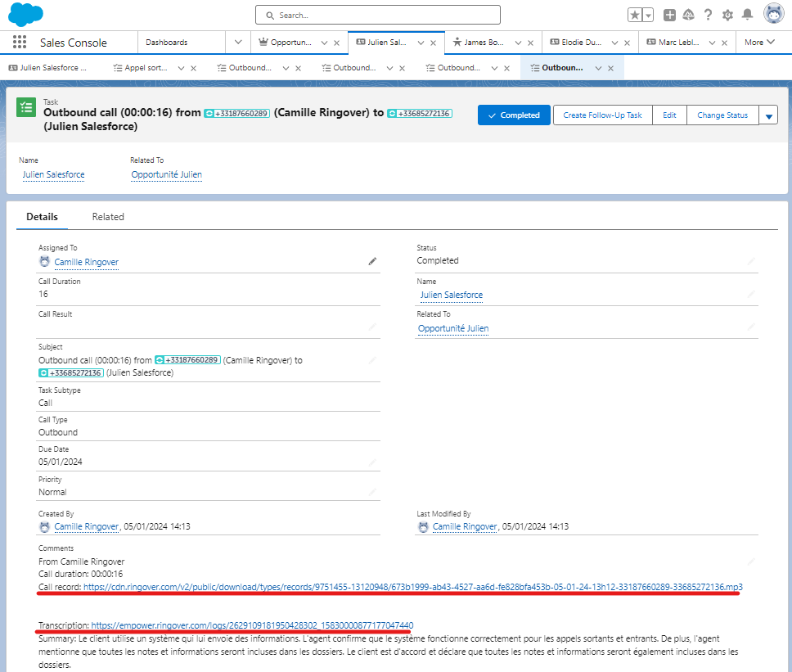Open Camille Ringover under Last Modified By
Image resolution: width=792 pixels, height=672 pixels.
pos(465,526)
